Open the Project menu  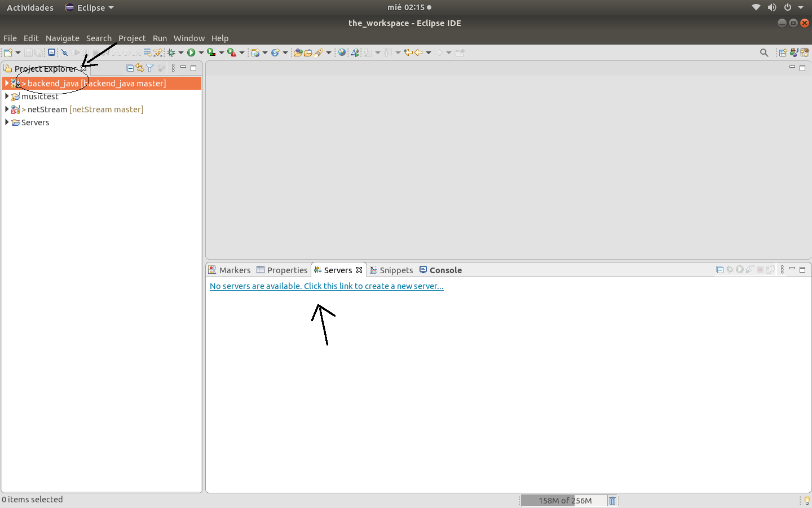132,38
